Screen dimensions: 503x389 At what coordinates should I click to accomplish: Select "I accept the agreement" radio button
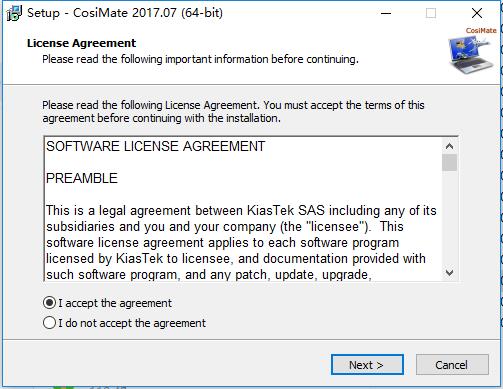click(x=49, y=303)
